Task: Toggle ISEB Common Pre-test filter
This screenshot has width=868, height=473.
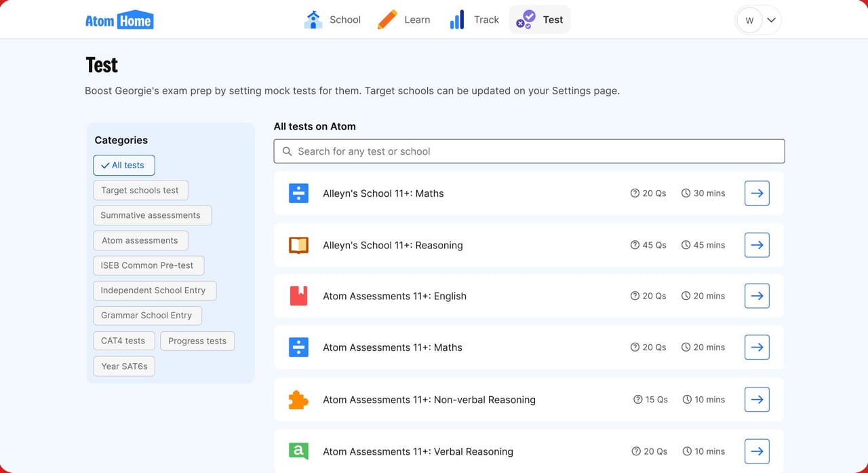Action: 149,265
